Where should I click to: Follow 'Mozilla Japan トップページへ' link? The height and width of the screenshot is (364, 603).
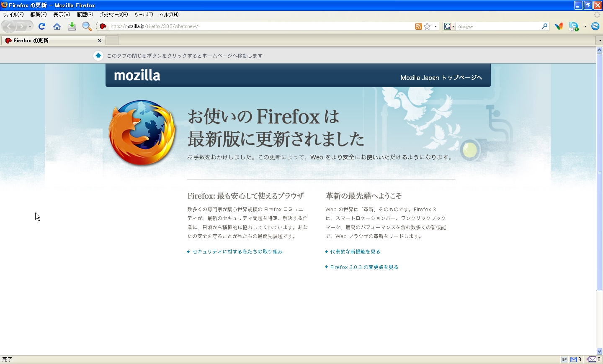click(441, 78)
